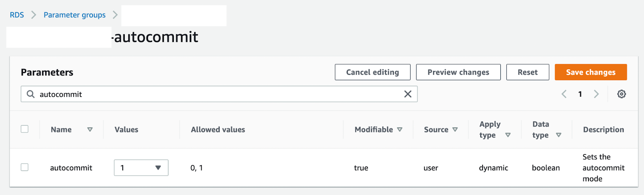This screenshot has height=195, width=644.
Task: Toggle the select-all header checkbox
Action: [25, 129]
